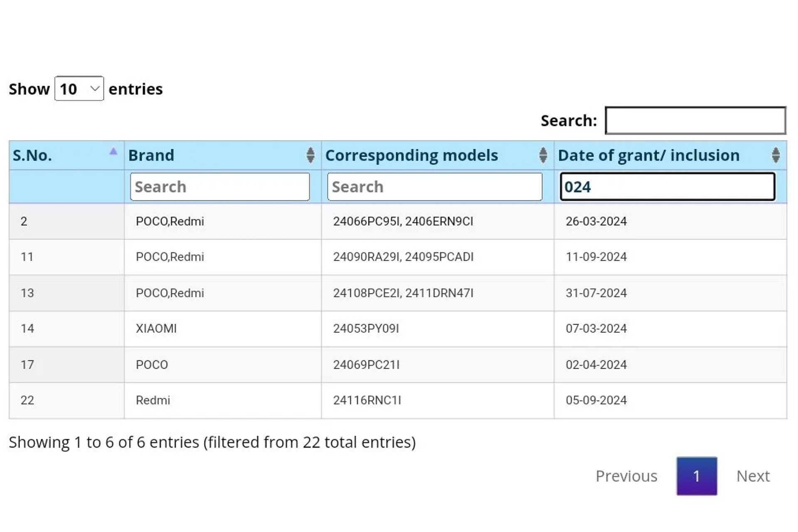Click date cell 07-03-2024
The image size is (798, 532).
point(670,329)
